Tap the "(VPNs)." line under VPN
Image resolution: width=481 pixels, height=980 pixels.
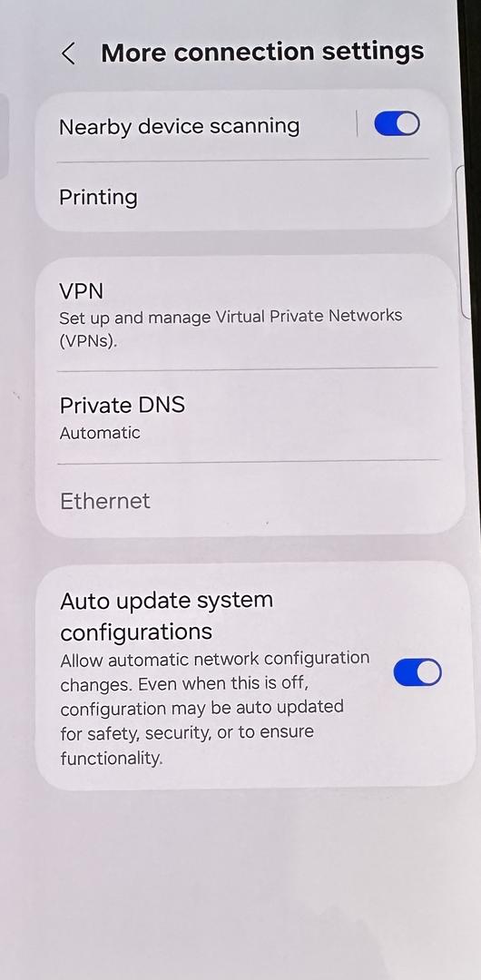88,342
